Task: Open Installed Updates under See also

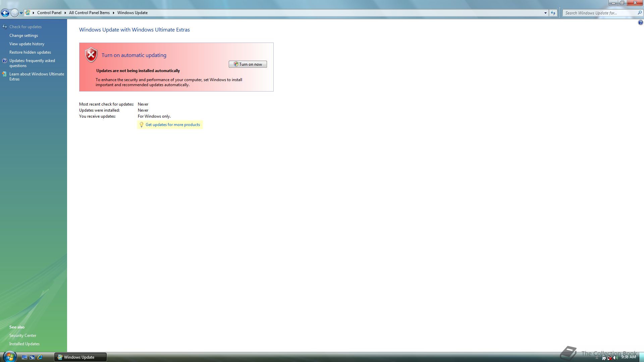Action: point(24,344)
